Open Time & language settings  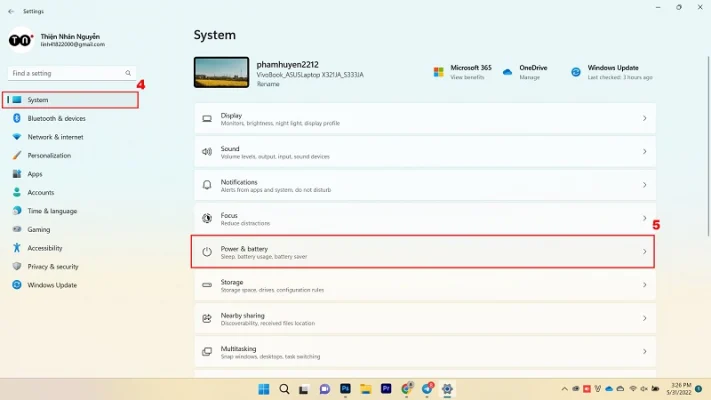tap(51, 211)
